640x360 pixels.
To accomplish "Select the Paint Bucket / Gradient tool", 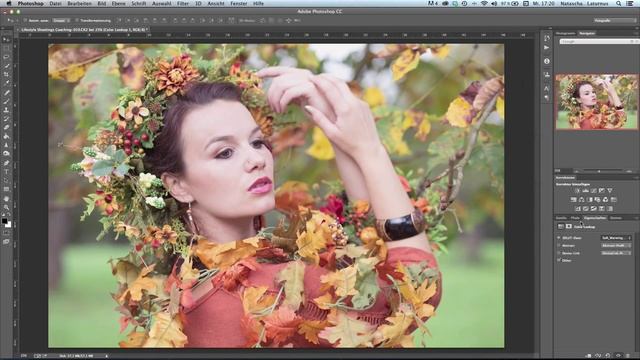I will click(6, 136).
